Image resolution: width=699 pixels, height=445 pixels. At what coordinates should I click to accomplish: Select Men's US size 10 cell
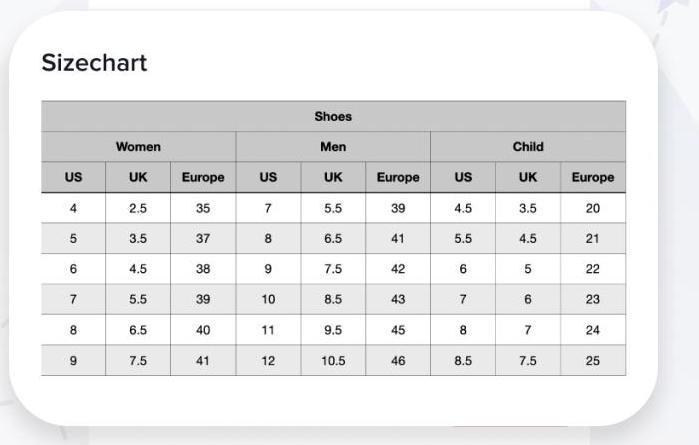coord(268,299)
